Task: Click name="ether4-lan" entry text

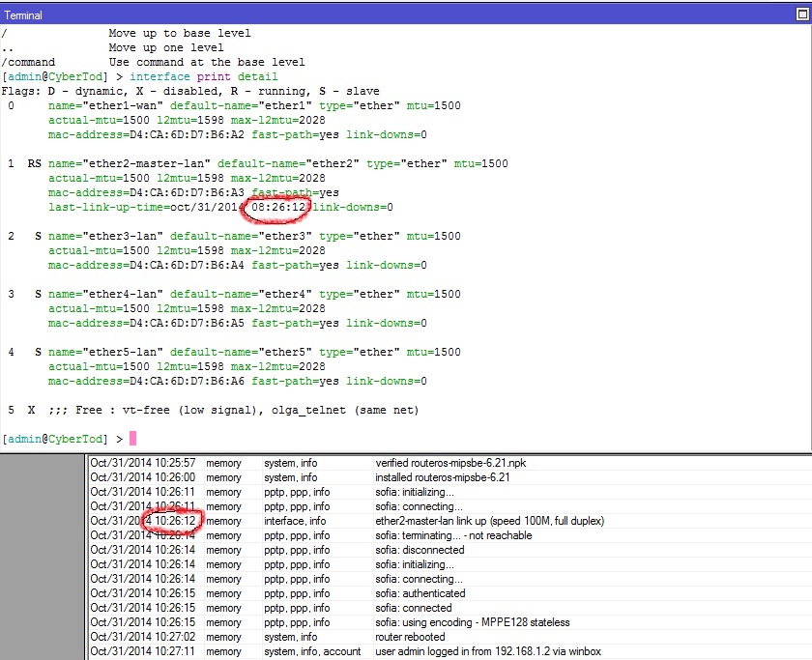Action: [105, 294]
